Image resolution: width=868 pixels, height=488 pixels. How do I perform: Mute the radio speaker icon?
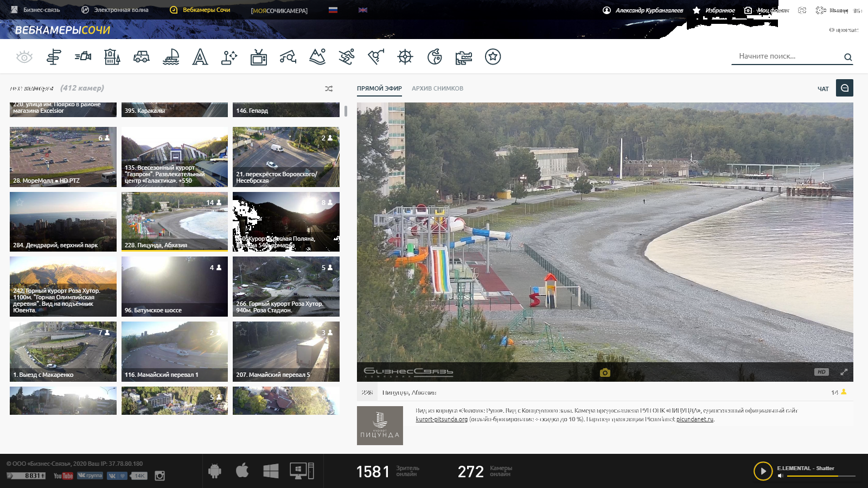click(780, 476)
